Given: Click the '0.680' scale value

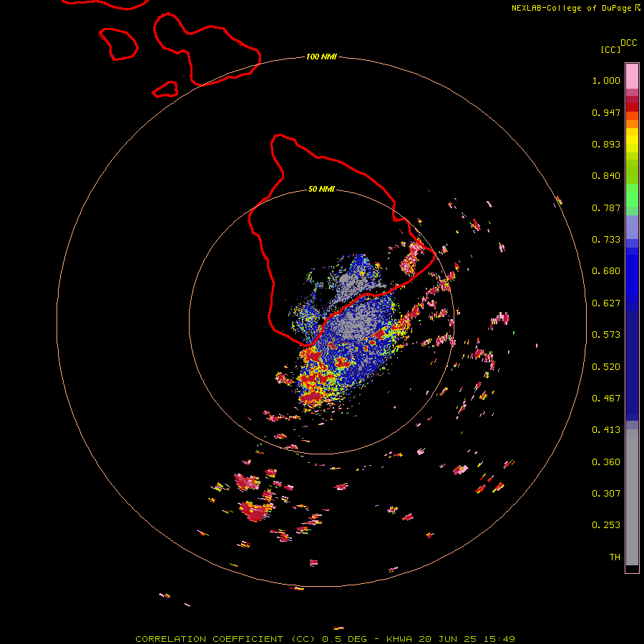Looking at the screenshot, I should point(606,271).
